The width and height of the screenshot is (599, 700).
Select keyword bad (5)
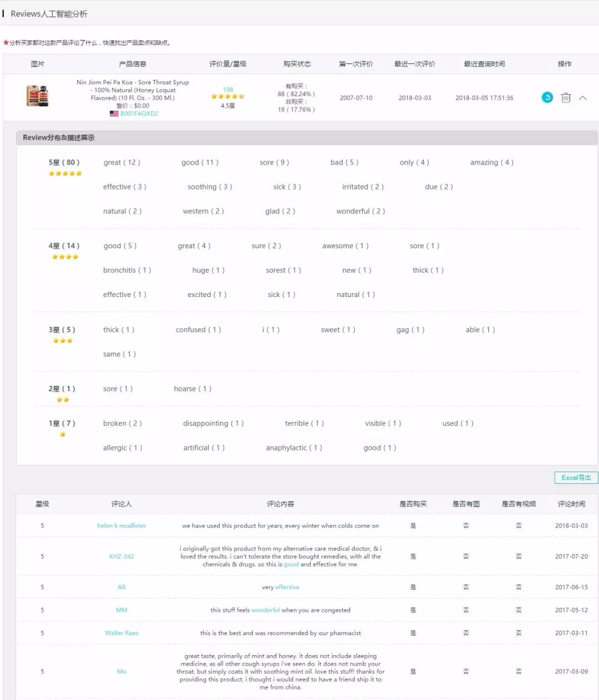point(344,162)
